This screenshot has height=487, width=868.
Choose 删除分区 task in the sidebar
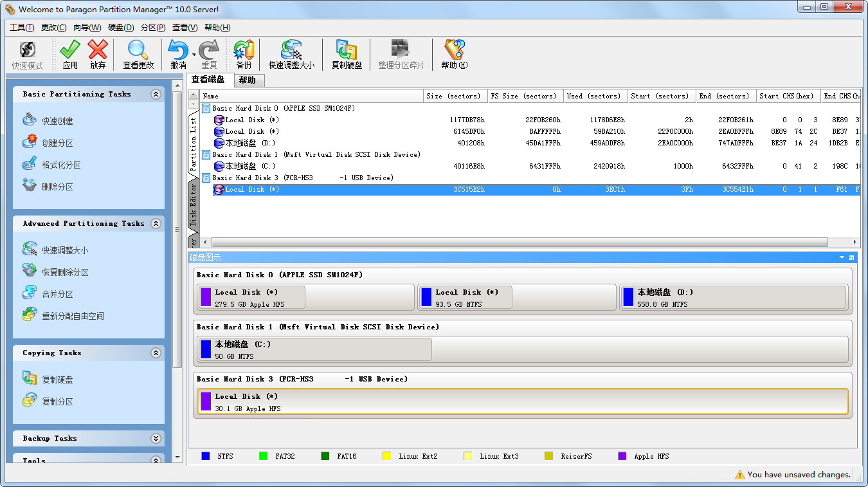tap(57, 187)
